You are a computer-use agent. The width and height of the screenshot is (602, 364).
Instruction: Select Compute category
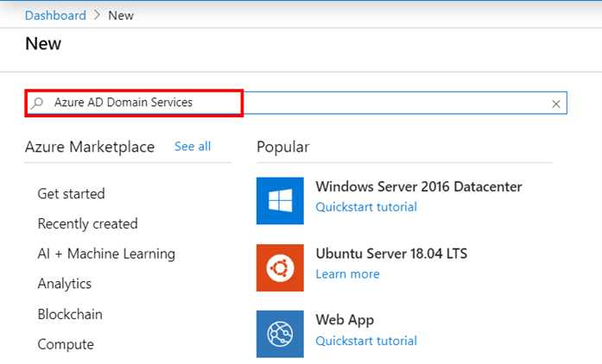pos(66,344)
